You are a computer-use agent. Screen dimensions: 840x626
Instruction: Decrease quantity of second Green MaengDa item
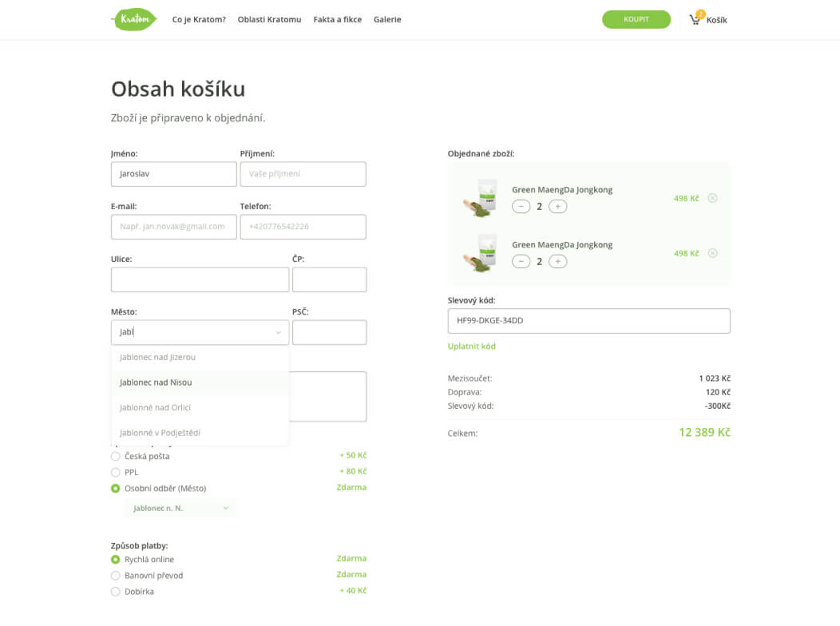click(x=521, y=261)
